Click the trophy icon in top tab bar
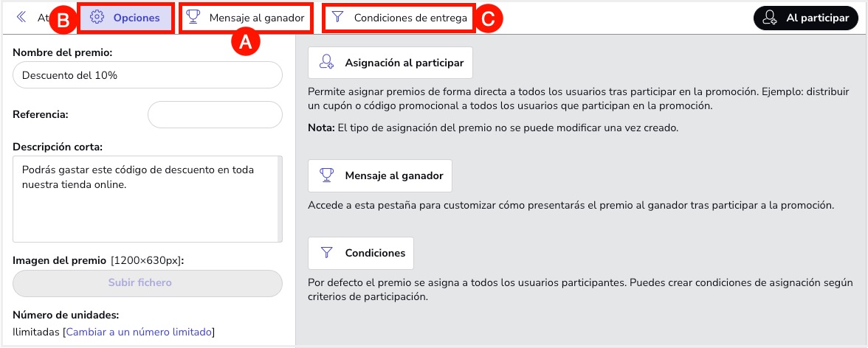 click(193, 18)
